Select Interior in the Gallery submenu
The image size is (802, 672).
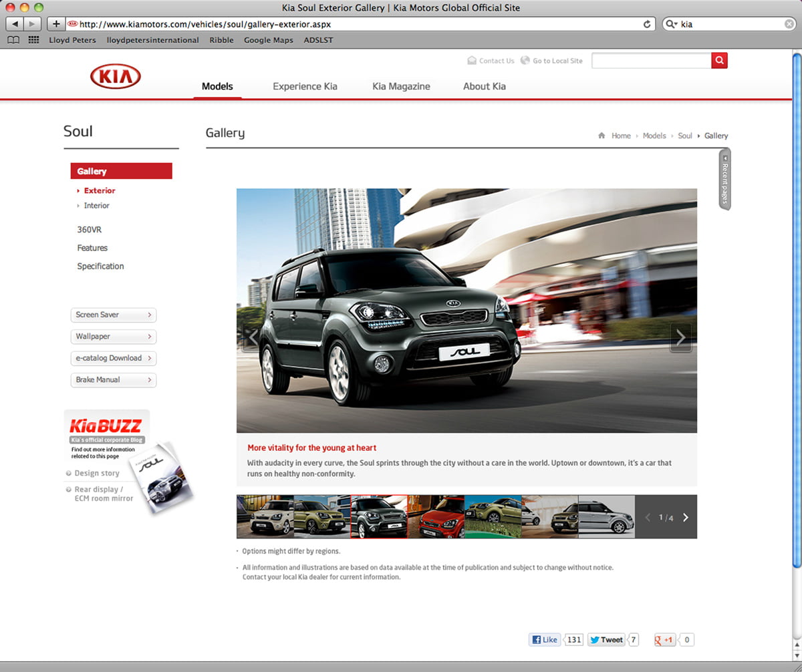96,206
